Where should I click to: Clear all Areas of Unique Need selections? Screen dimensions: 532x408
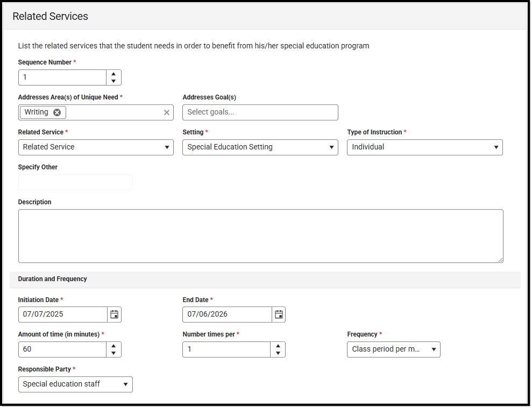coord(167,112)
